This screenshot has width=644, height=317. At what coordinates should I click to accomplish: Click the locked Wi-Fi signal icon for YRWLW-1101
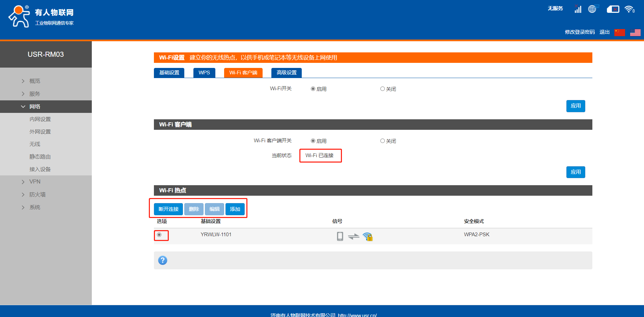click(x=368, y=237)
